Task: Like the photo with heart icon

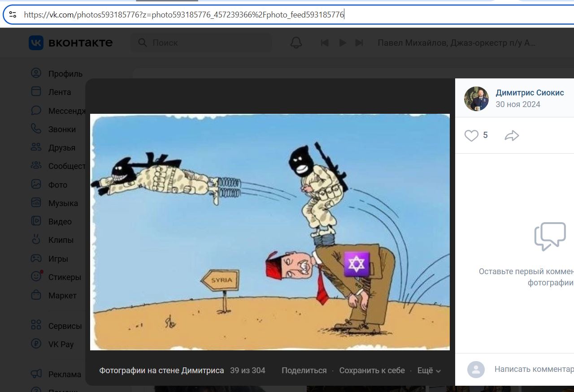Action: pyautogui.click(x=471, y=135)
